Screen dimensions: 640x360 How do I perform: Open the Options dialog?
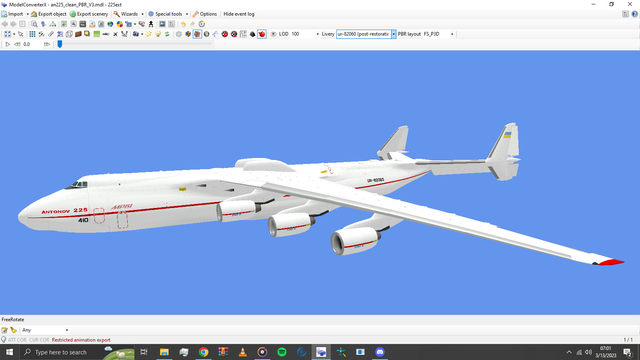(x=205, y=14)
